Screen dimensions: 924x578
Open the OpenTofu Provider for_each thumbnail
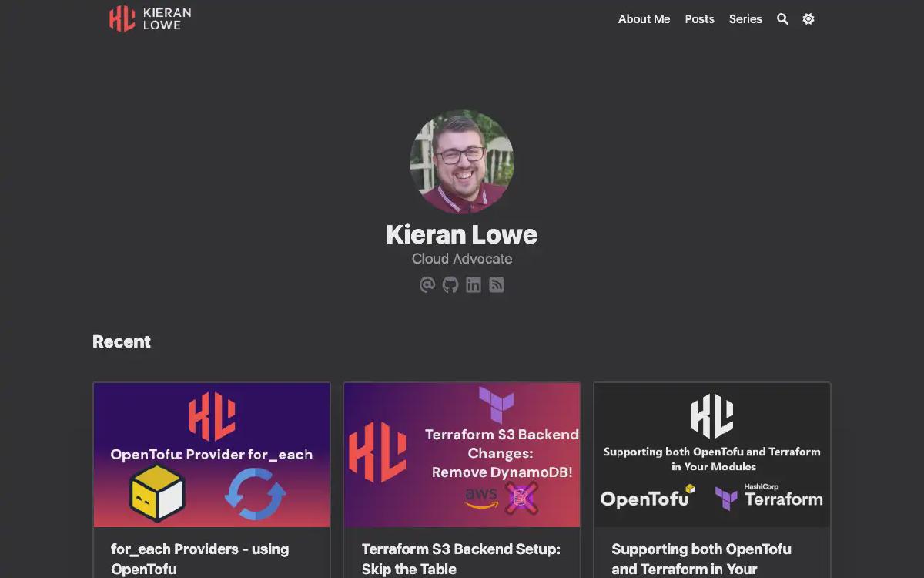coord(212,455)
